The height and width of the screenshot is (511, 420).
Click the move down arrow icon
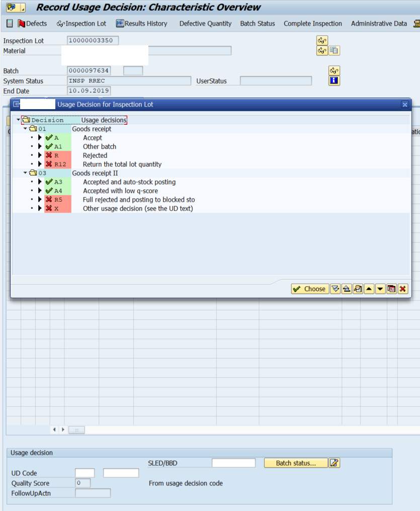coord(380,289)
